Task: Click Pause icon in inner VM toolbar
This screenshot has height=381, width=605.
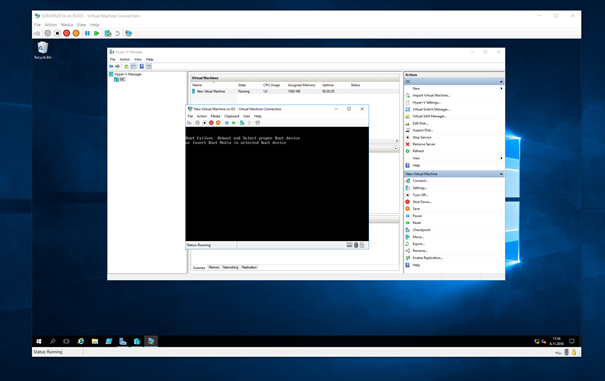Action: pos(227,123)
